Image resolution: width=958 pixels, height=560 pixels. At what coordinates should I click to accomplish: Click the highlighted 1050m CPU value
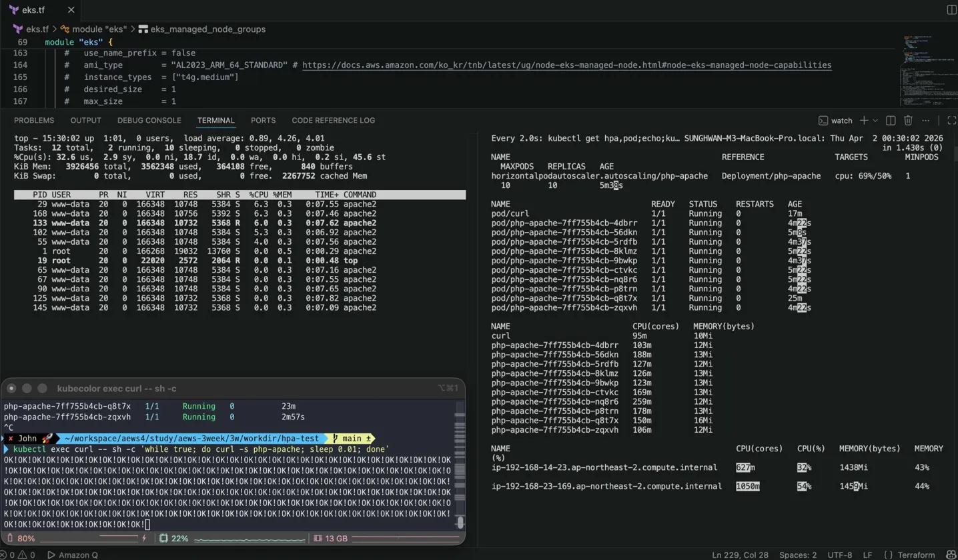coord(748,486)
